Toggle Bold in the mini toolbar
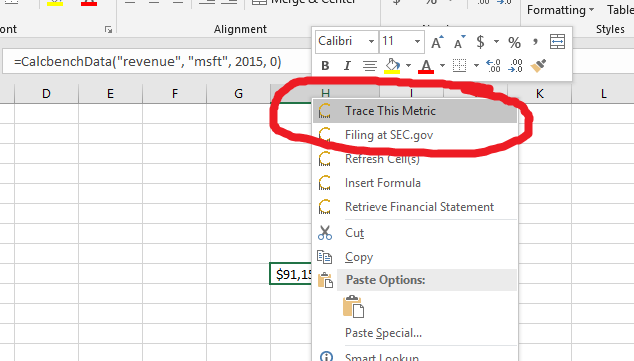The height and width of the screenshot is (361, 634). [325, 66]
